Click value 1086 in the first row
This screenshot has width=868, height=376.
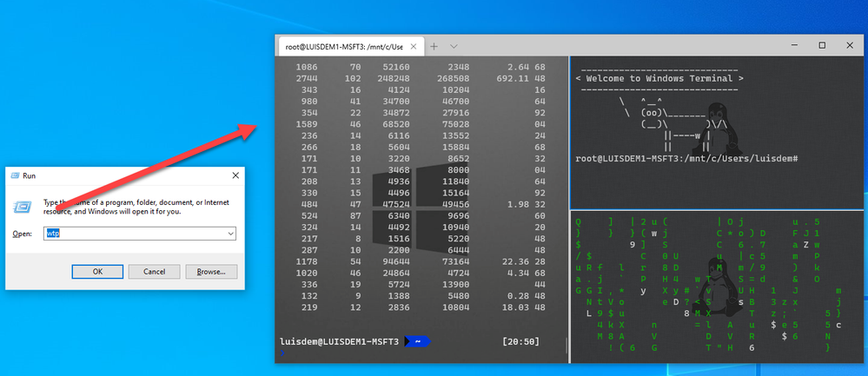click(306, 68)
